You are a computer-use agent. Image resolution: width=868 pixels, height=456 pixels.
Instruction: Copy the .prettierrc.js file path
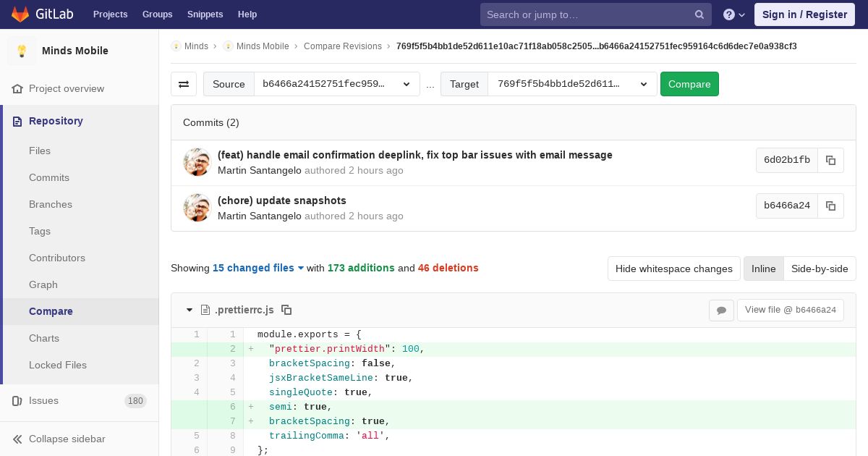(x=286, y=310)
